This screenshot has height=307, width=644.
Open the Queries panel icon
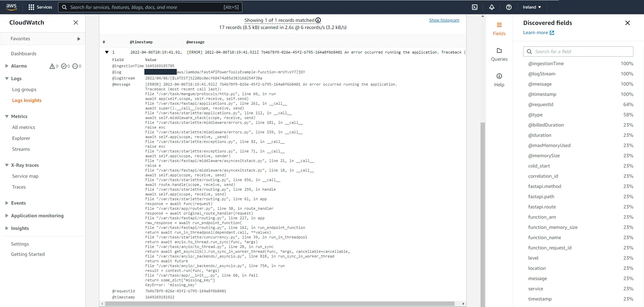(499, 54)
